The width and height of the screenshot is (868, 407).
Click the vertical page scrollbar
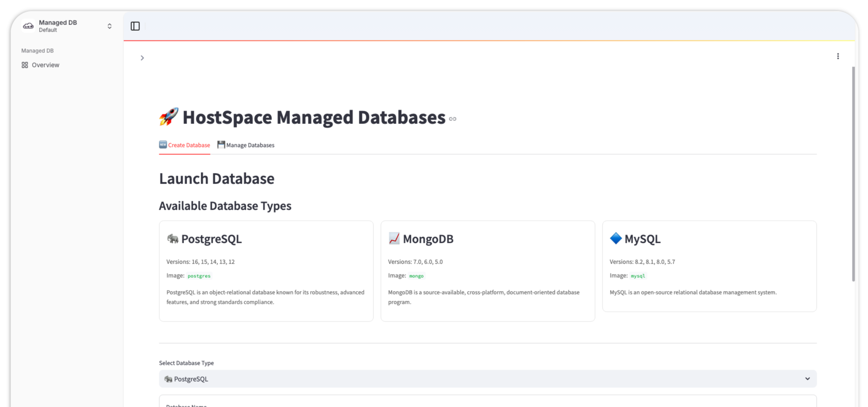pos(853,174)
